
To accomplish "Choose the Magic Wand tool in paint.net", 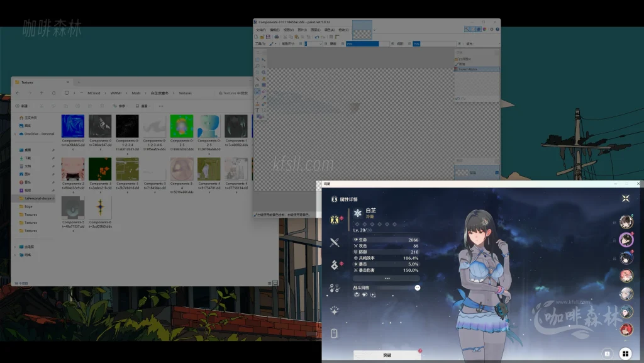I will [257, 79].
